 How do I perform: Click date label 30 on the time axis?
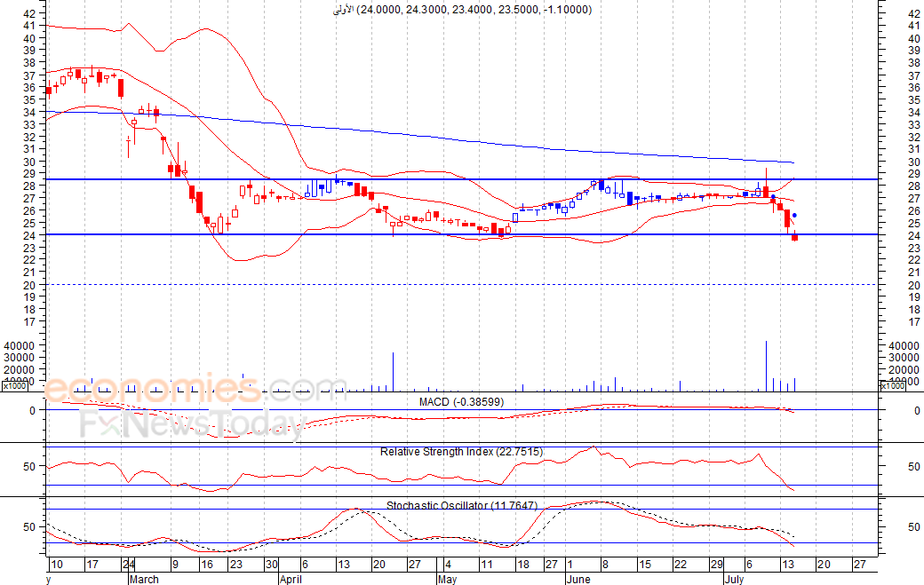click(x=271, y=565)
